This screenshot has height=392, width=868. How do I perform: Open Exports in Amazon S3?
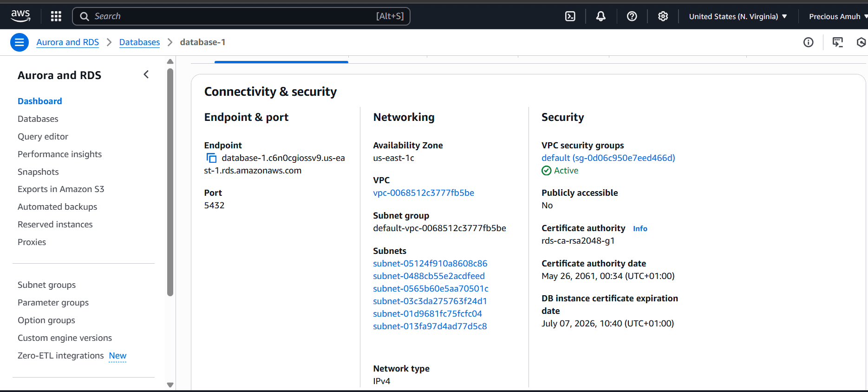(x=61, y=189)
